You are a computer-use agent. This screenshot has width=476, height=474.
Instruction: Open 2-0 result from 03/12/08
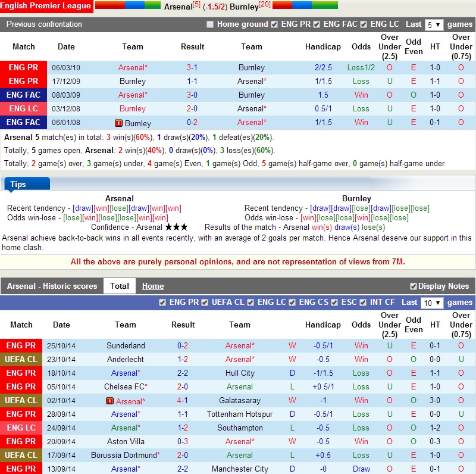192,108
